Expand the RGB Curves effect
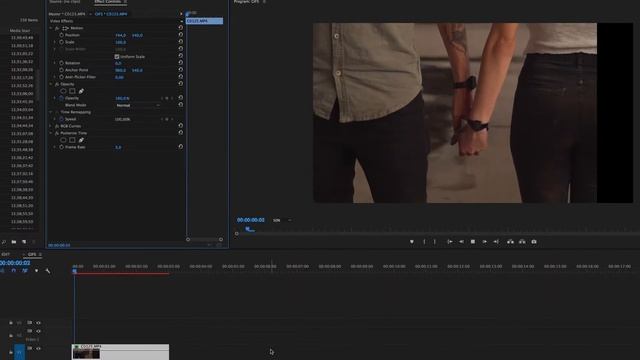Viewport: 640px width, 360px height. pos(51,126)
